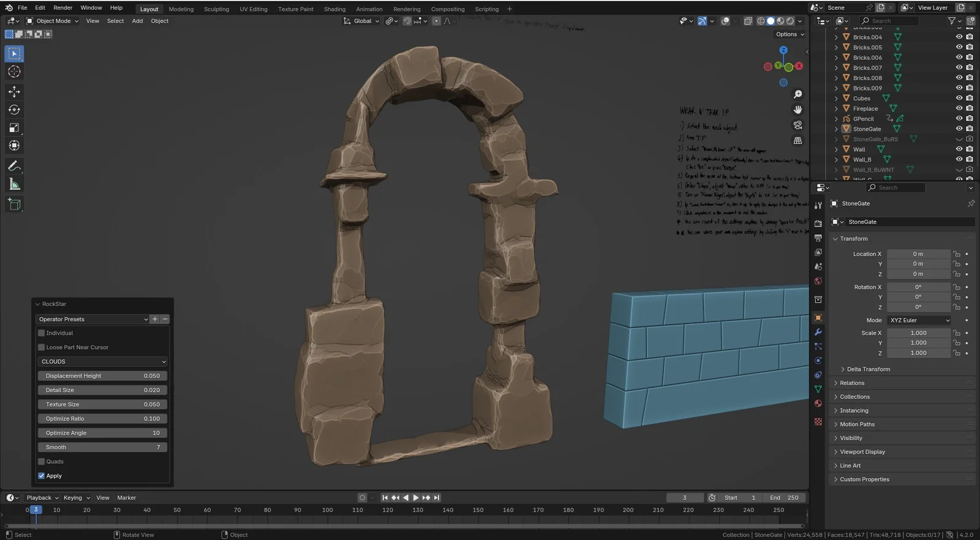Open the Object Data green triangle tab

[x=818, y=389]
